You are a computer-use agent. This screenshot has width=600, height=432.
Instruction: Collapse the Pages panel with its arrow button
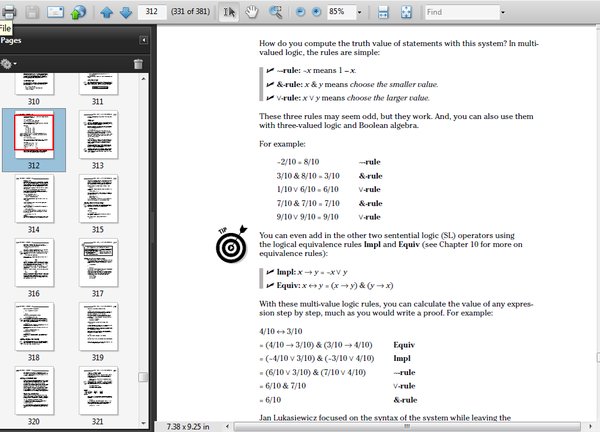pyautogui.click(x=143, y=40)
